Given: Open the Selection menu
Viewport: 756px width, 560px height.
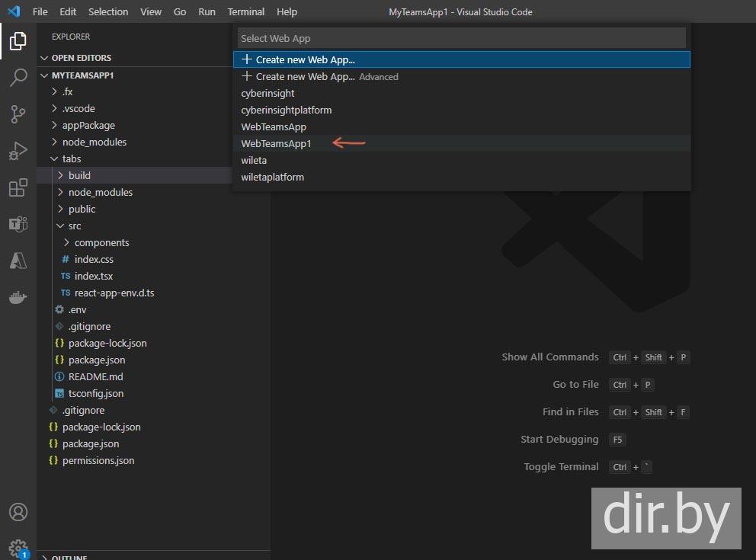Looking at the screenshot, I should click(x=108, y=11).
